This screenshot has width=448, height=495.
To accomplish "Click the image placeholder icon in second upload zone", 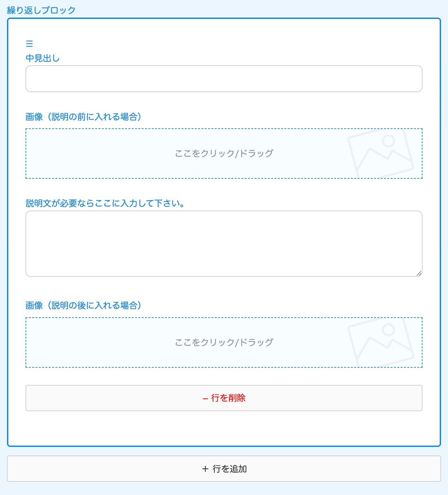I will [381, 342].
